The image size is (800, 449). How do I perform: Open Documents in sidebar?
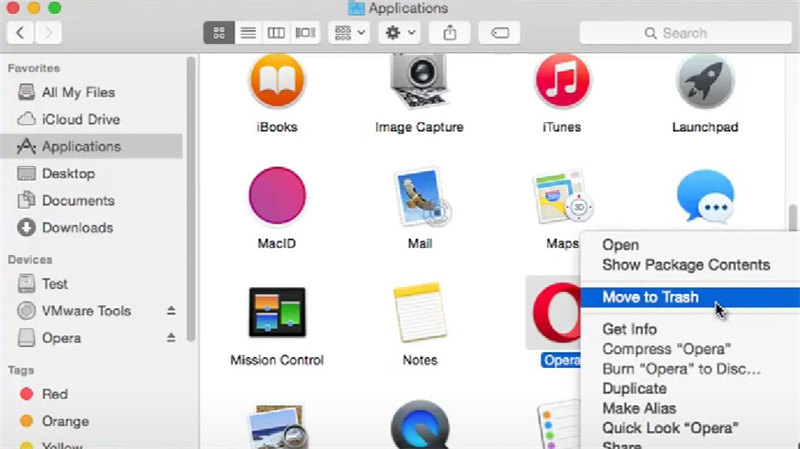click(92, 201)
